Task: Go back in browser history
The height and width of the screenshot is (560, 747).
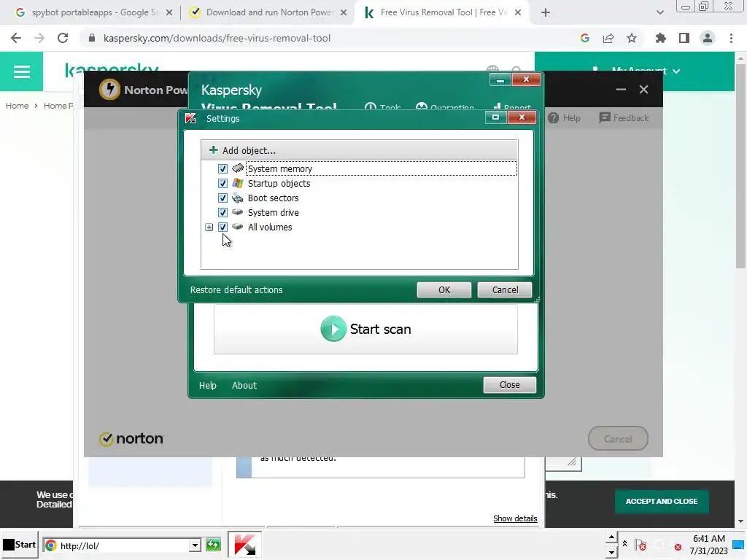Action: pyautogui.click(x=16, y=38)
